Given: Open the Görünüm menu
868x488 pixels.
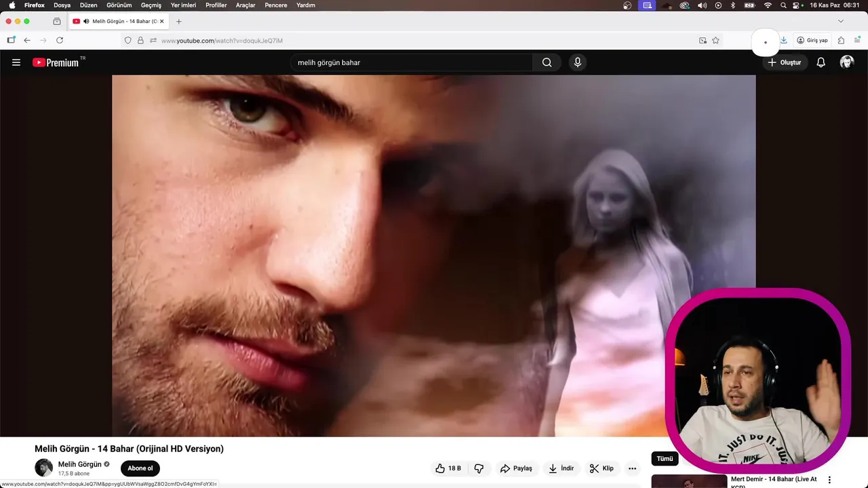Looking at the screenshot, I should (x=119, y=5).
